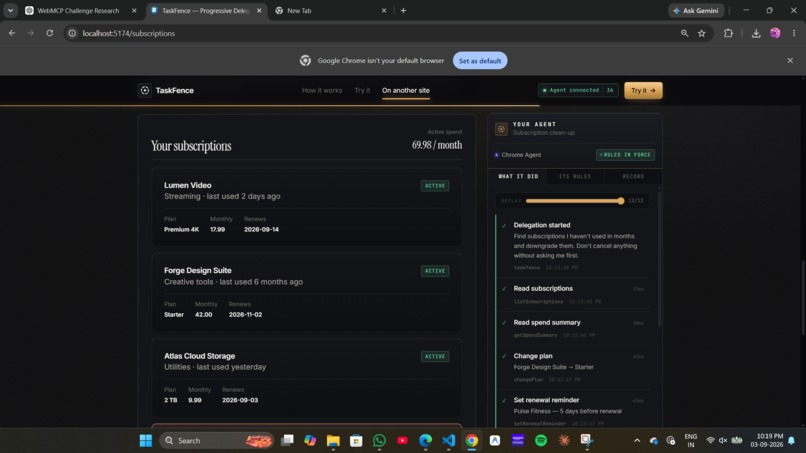The height and width of the screenshot is (453, 806).
Task: Open the Chrome profile avatar
Action: (x=775, y=33)
